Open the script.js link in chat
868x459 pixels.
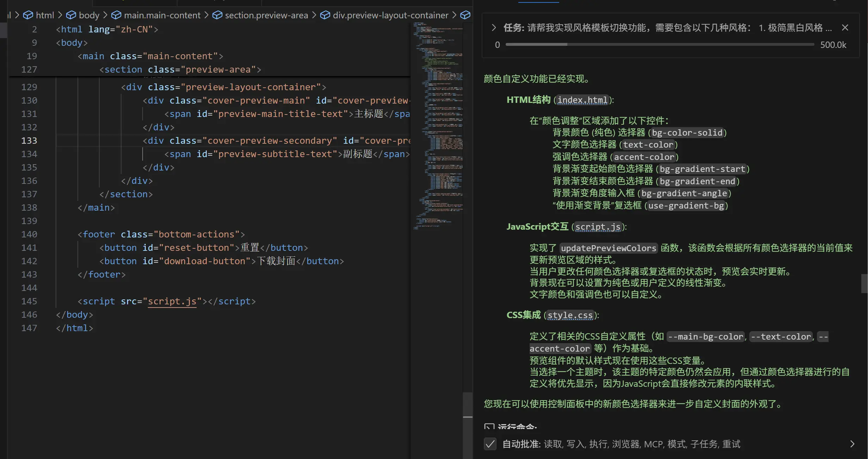tap(598, 227)
